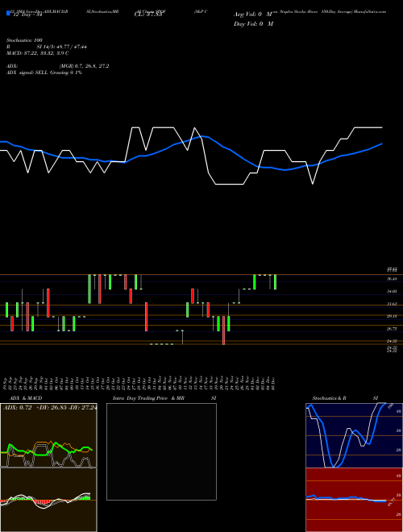Viewport: 403px width, 532px height.
Task: Click the "Intra Day Trading Price & MR" title
Action: click(x=148, y=398)
